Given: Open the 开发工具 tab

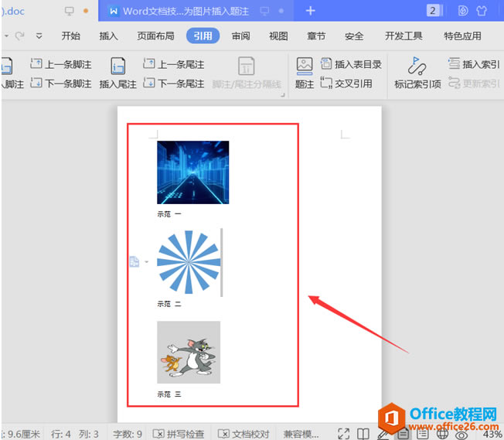Looking at the screenshot, I should pos(404,36).
